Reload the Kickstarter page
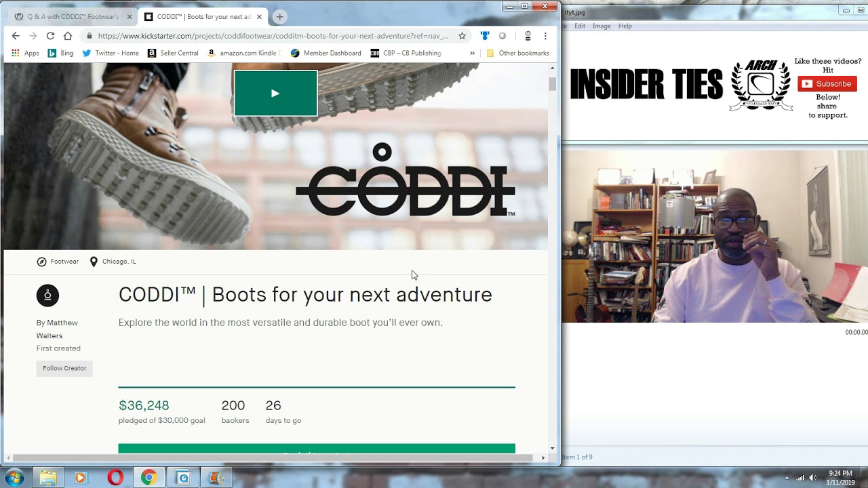 [50, 36]
